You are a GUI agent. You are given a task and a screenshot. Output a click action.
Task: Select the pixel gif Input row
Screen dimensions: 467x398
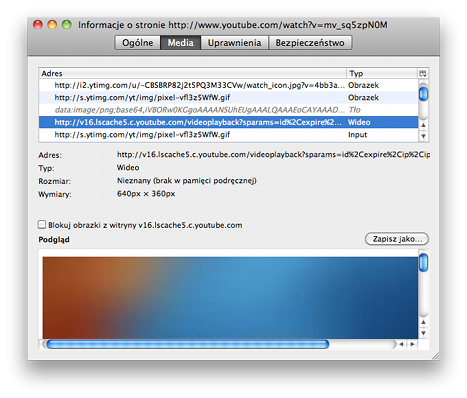(228, 135)
